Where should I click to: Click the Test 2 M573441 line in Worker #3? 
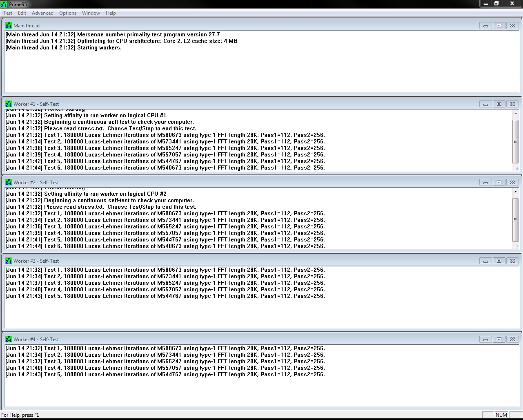pyautogui.click(x=165, y=276)
